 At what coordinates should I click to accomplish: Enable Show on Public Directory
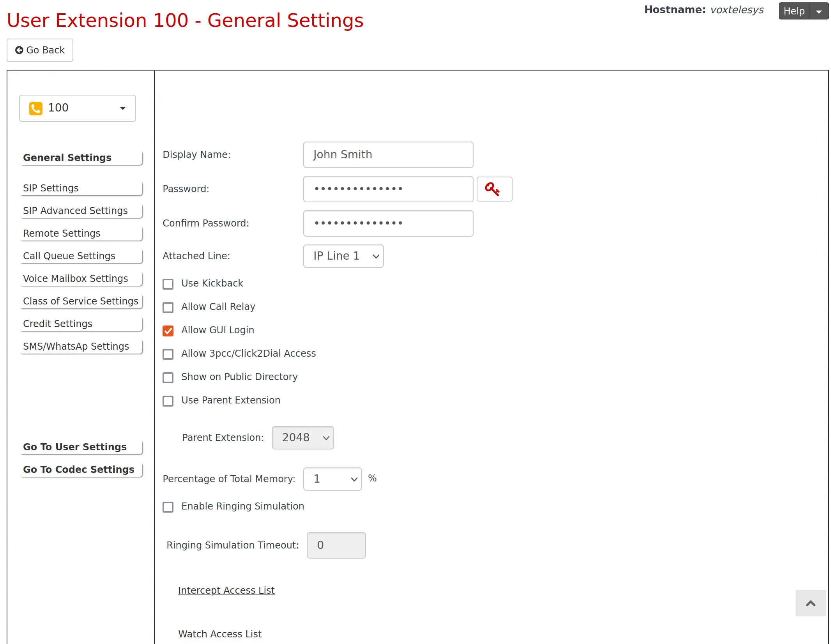click(168, 377)
